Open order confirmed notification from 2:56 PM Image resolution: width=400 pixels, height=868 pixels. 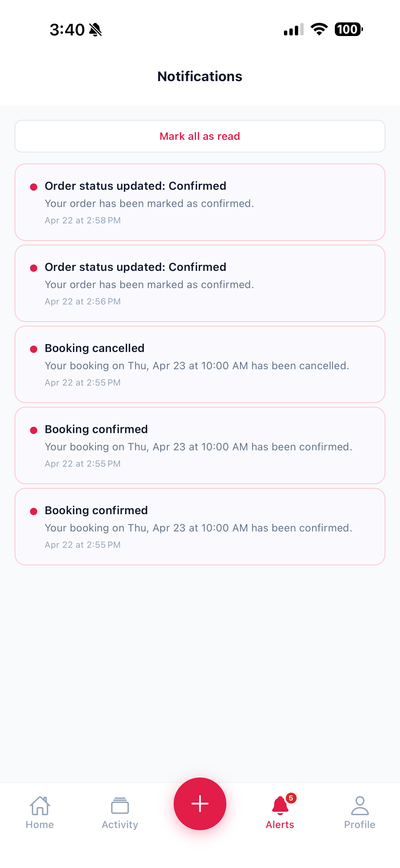tap(200, 283)
